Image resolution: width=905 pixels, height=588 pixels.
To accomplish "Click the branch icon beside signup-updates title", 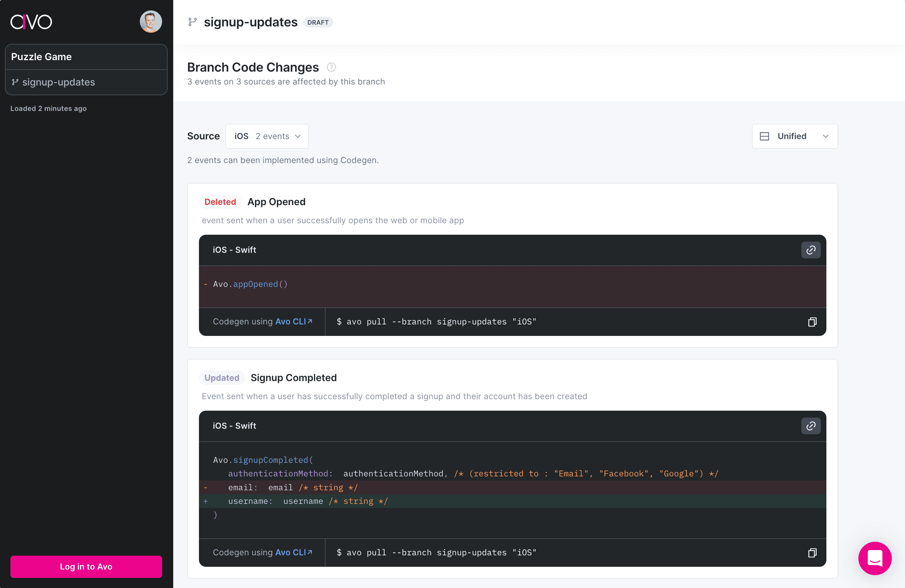I will pyautogui.click(x=192, y=22).
